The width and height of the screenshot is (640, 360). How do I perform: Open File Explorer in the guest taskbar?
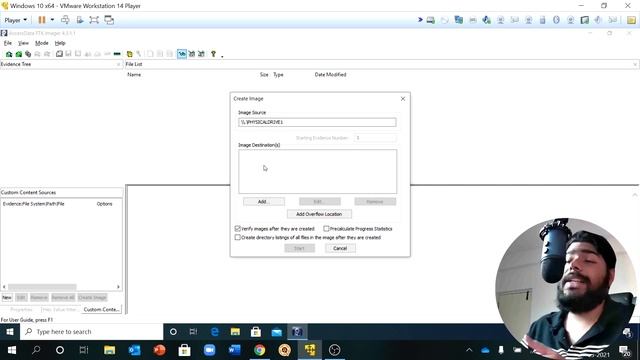(x=235, y=332)
